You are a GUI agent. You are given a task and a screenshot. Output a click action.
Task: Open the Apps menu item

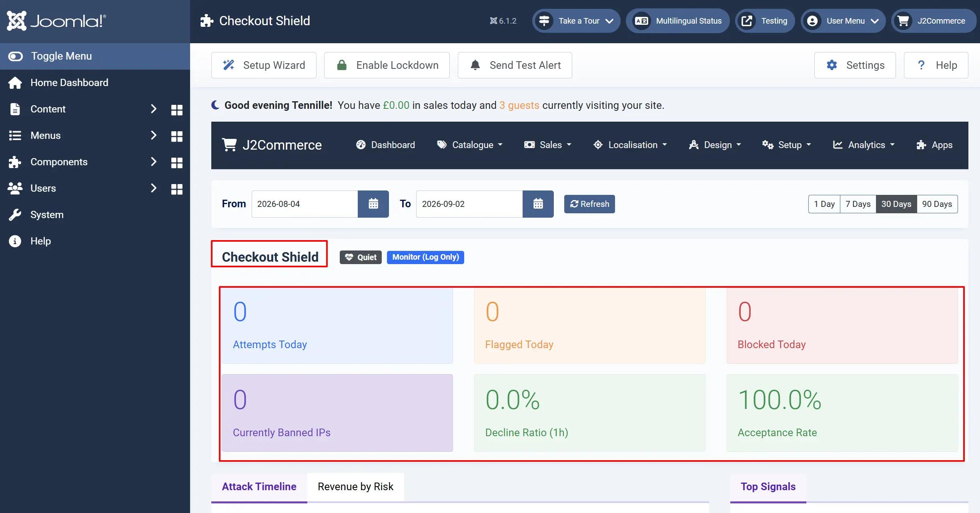pyautogui.click(x=934, y=145)
